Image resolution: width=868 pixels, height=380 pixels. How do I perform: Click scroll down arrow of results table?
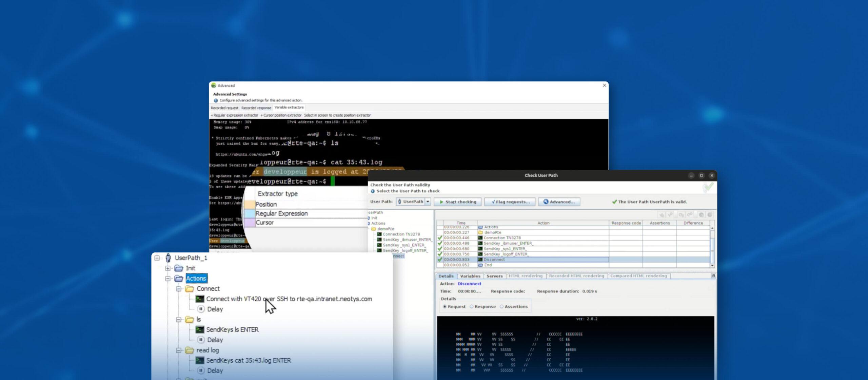point(712,265)
